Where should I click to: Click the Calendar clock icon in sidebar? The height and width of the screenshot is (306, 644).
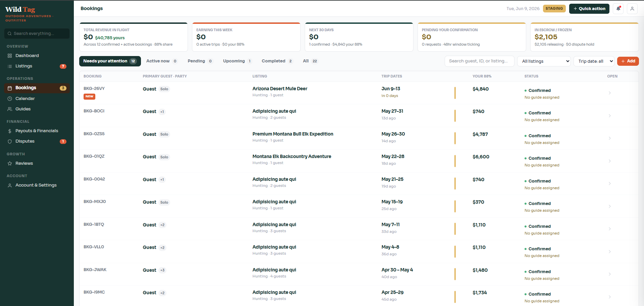tap(10, 99)
